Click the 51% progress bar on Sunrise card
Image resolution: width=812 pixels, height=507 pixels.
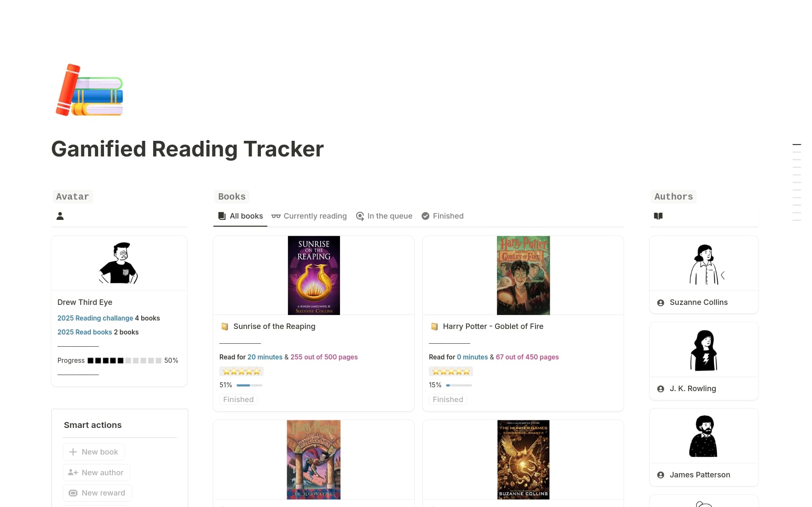(x=249, y=385)
